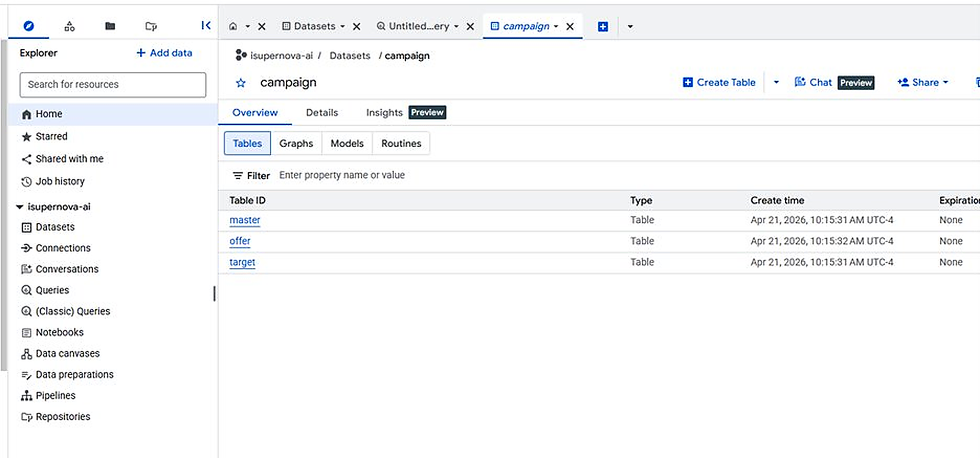Open the Chat preview button
Screen dimensions: 980x458
click(834, 82)
